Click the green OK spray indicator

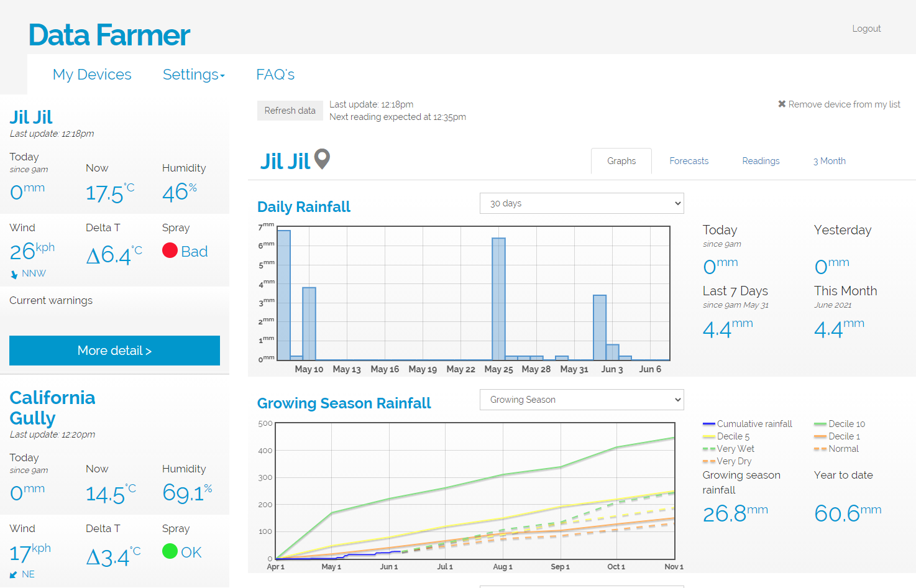click(170, 551)
